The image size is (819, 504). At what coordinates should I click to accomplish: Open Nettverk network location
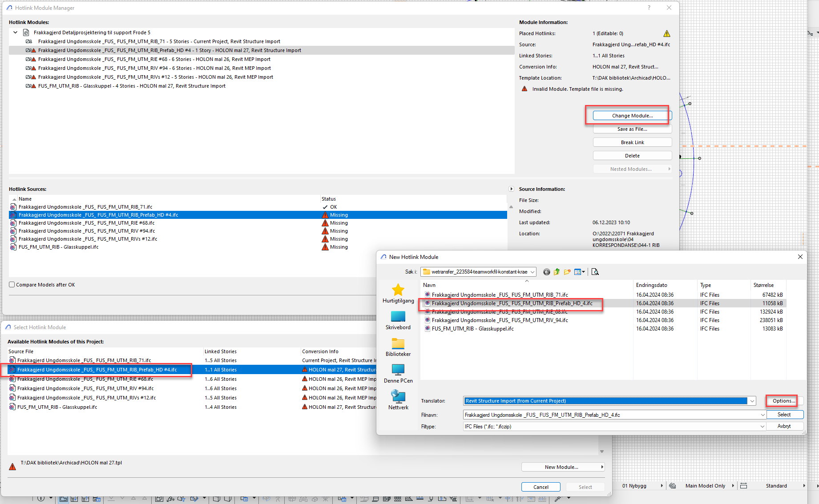(398, 400)
